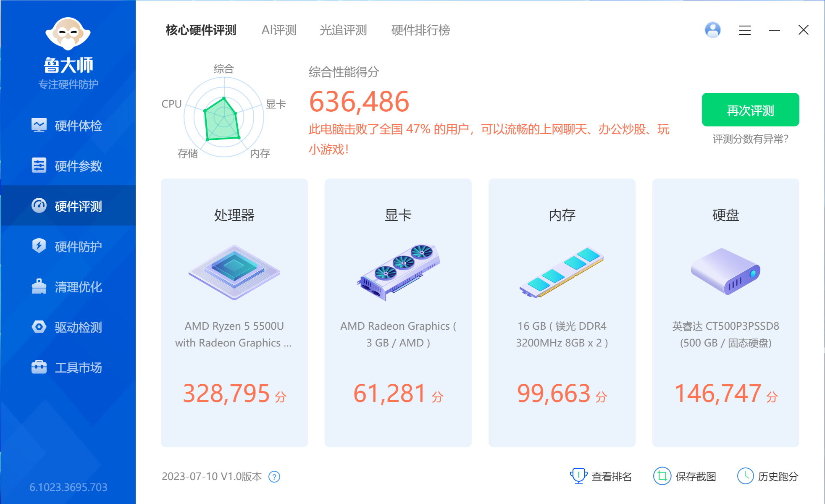The height and width of the screenshot is (504, 825).
Task: Open the 硬件排行榜 tab
Action: tap(420, 30)
